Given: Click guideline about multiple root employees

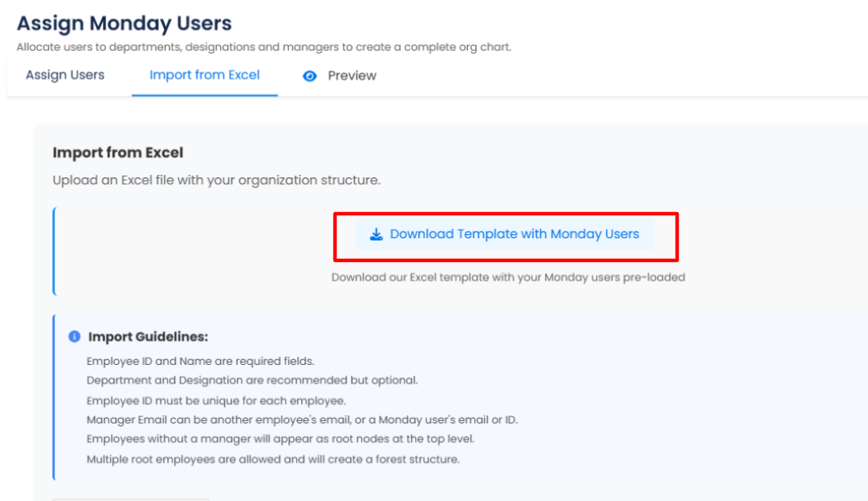Looking at the screenshot, I should coord(273,460).
